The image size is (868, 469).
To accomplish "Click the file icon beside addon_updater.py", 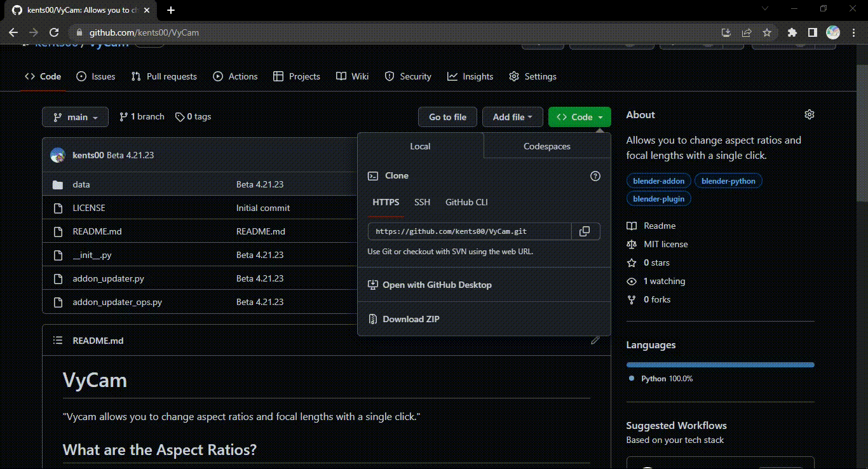I will coord(58,278).
